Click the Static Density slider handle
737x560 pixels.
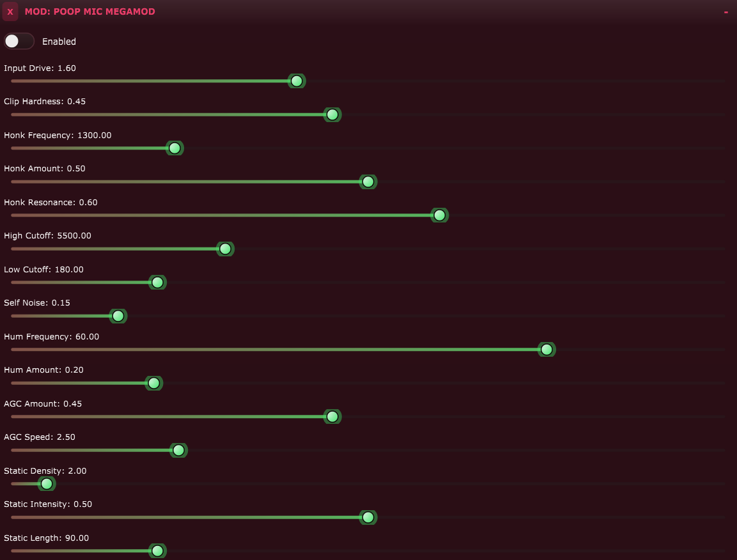(x=47, y=483)
